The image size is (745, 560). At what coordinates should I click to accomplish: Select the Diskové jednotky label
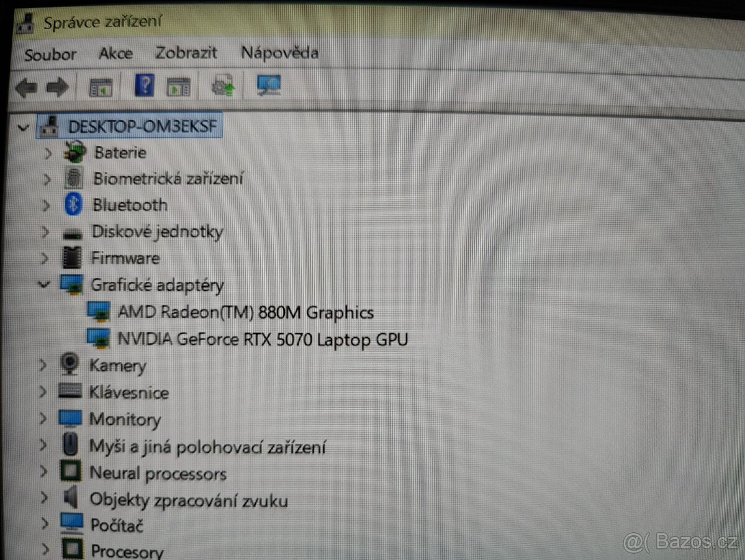[x=158, y=232]
